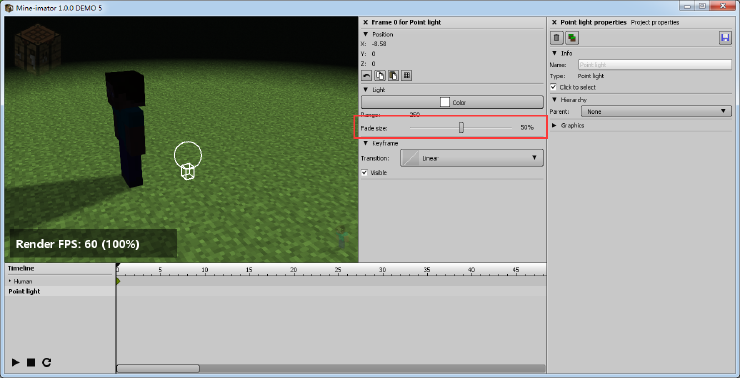Viewport: 740px width, 378px height.
Task: Click the Fade size slider handle
Action: point(462,127)
